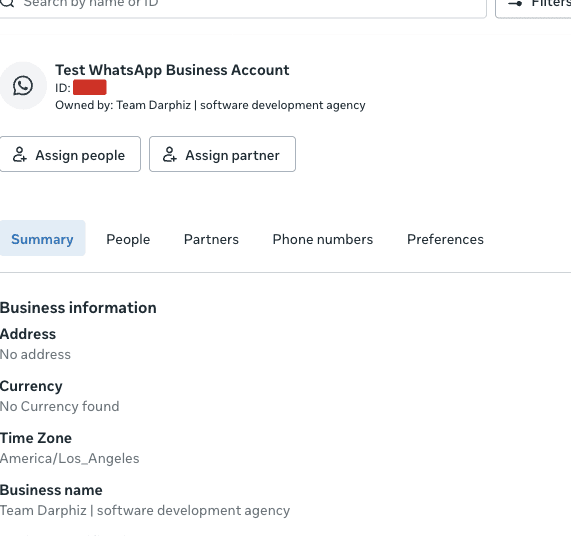Image resolution: width=571 pixels, height=536 pixels.
Task: Click the Address label
Action: coord(28,334)
